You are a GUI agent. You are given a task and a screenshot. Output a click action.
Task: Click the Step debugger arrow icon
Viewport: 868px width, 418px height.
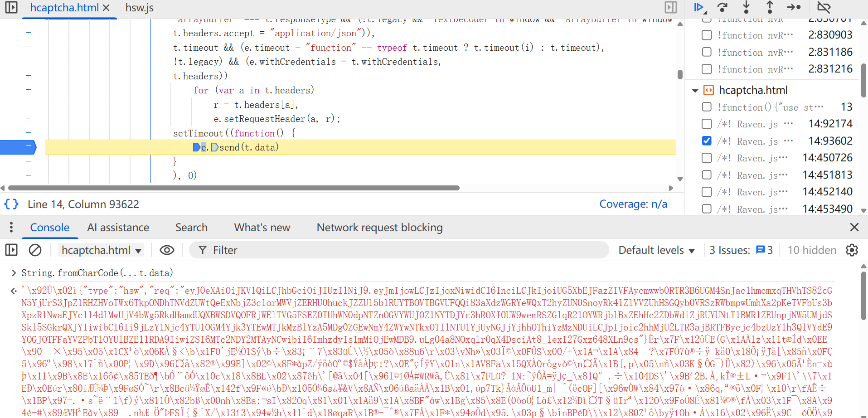(794, 7)
